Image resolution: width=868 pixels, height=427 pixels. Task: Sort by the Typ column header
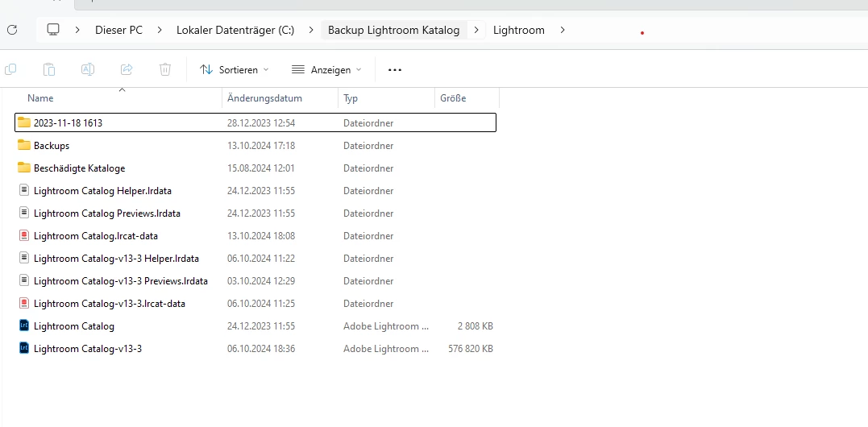(x=351, y=98)
